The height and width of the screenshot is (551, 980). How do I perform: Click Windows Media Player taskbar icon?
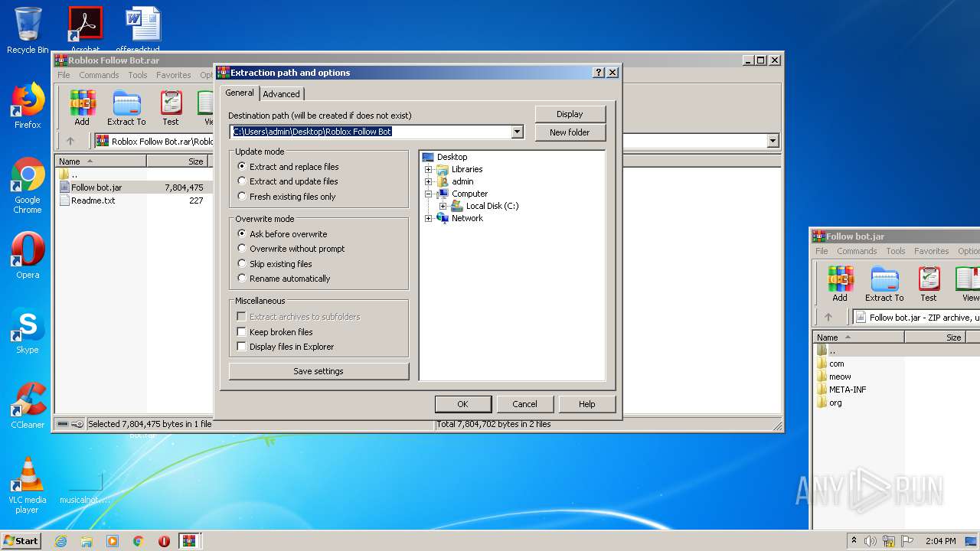(113, 541)
